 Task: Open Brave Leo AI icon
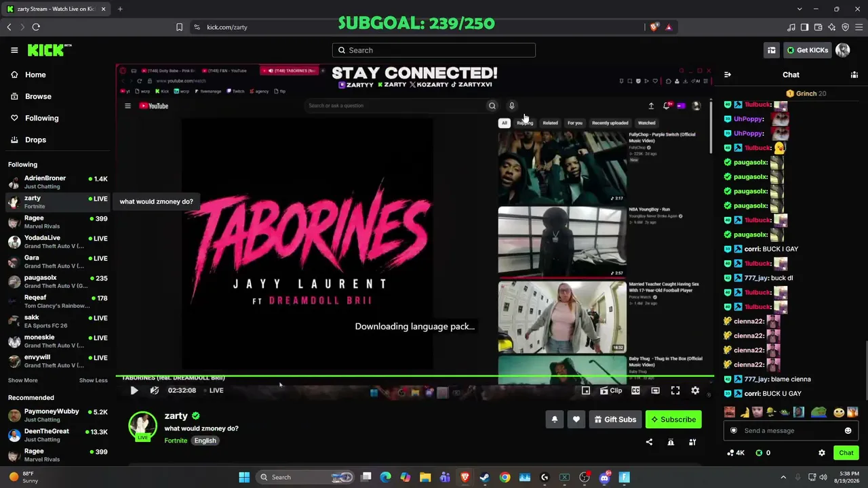pos(832,27)
